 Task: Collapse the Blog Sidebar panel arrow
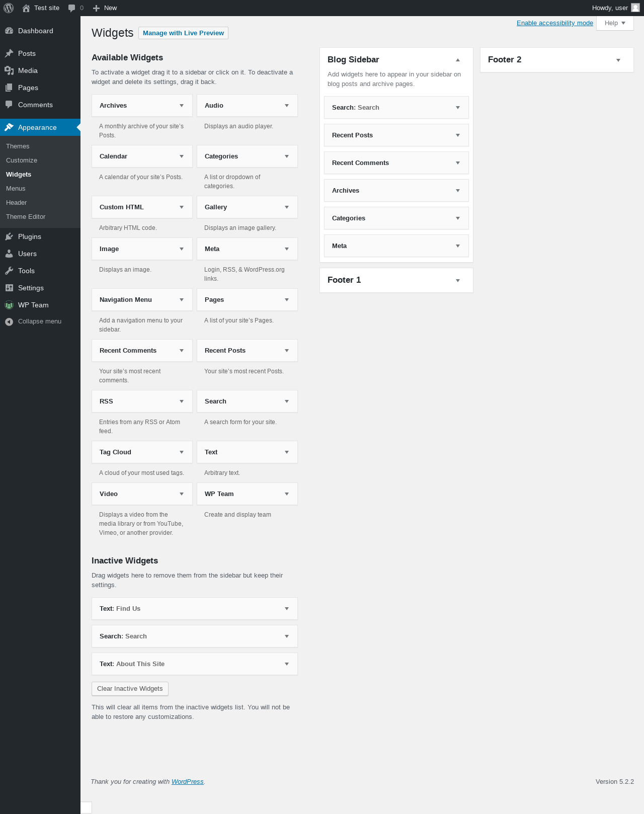click(x=458, y=60)
